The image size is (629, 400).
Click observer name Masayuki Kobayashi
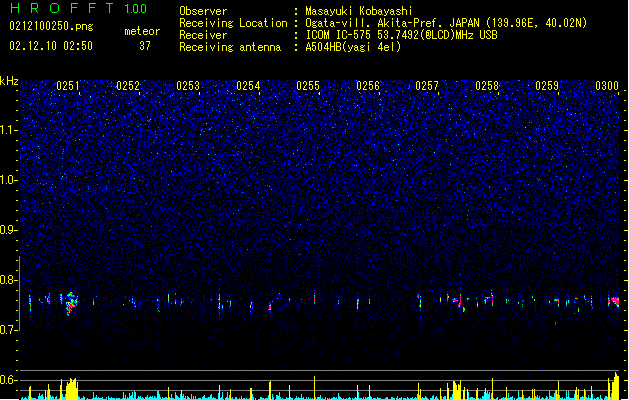pyautogui.click(x=359, y=11)
